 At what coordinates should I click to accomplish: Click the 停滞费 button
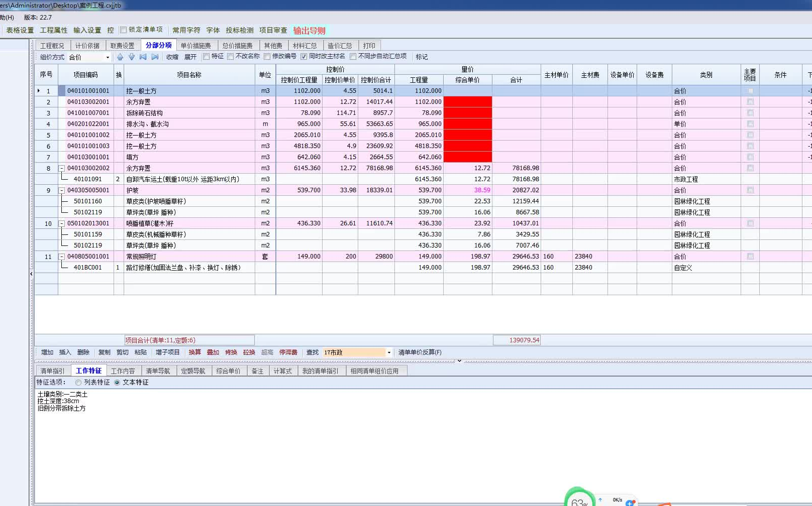(288, 352)
